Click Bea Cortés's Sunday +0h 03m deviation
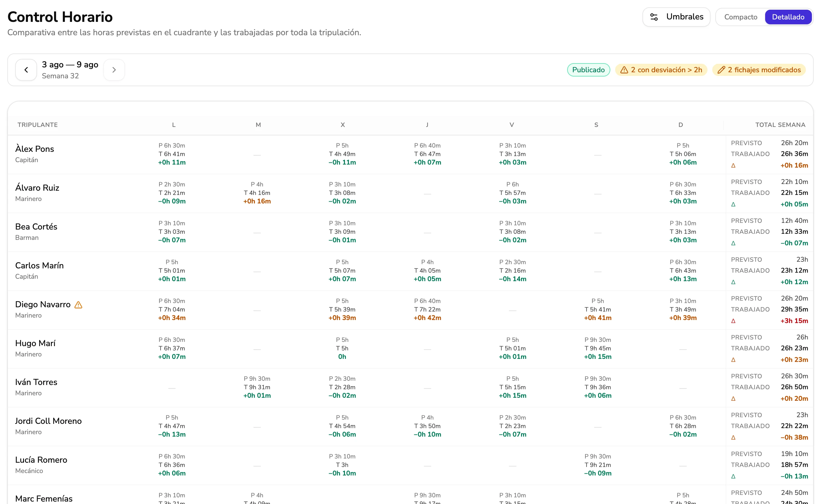The image size is (821, 504). pyautogui.click(x=683, y=240)
